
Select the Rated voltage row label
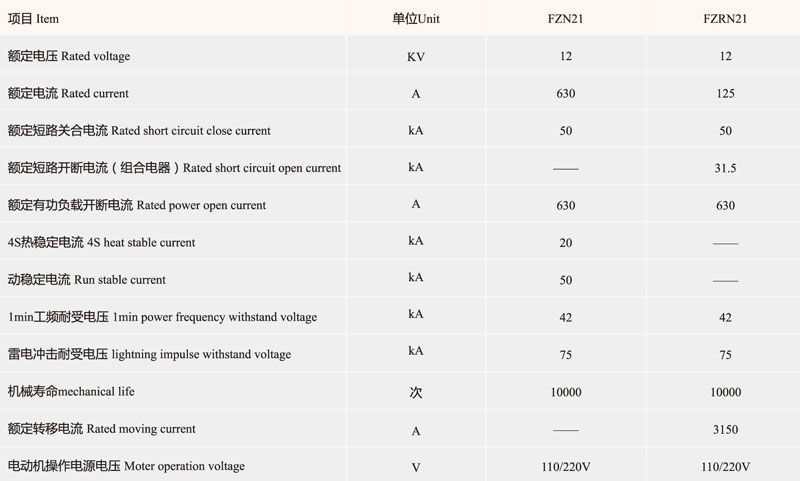click(69, 56)
